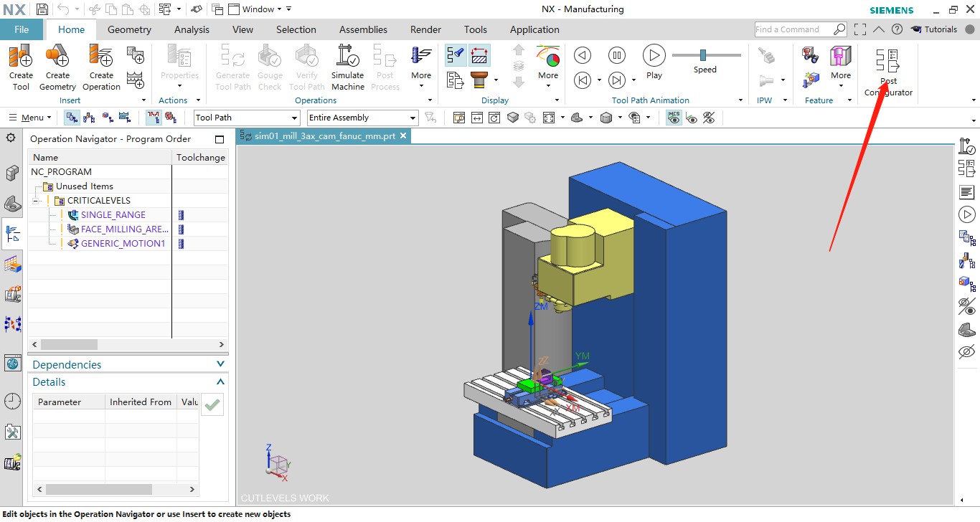The image size is (980, 522).
Task: Maximize the Operation Navigator panel
Action: click(x=220, y=139)
